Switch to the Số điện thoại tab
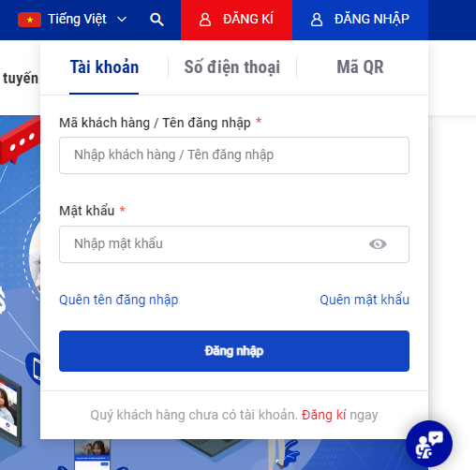 tap(232, 67)
